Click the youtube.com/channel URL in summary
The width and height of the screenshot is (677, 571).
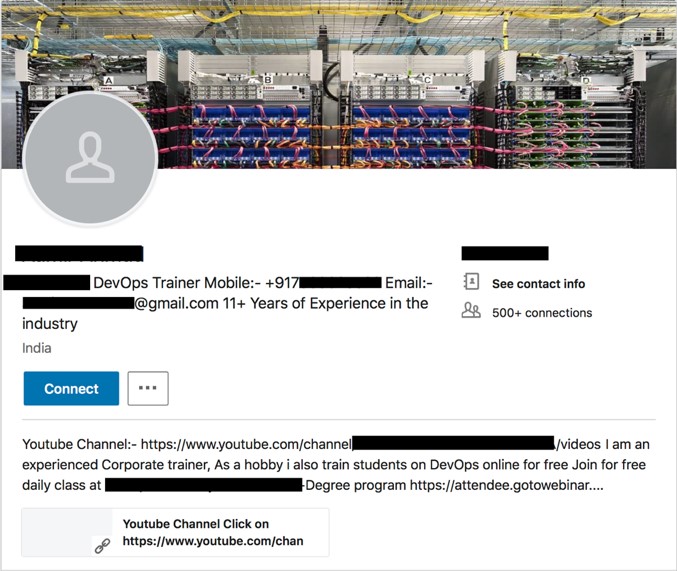coord(246,444)
